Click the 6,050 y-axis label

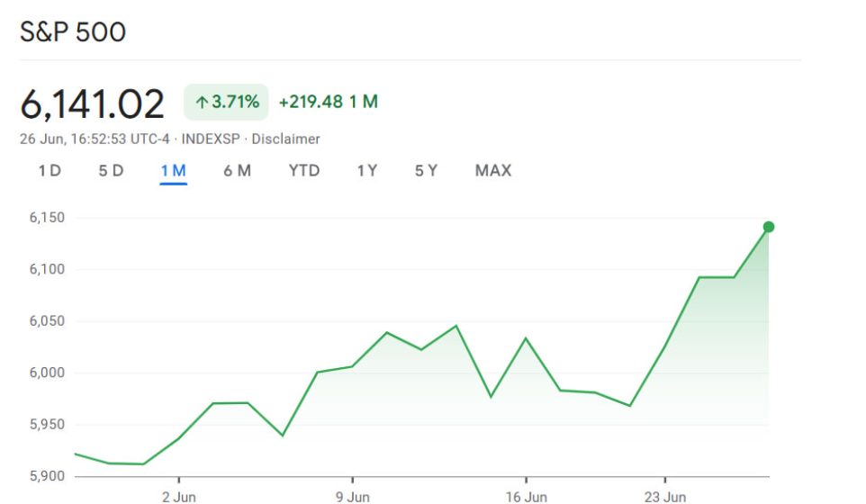point(47,321)
